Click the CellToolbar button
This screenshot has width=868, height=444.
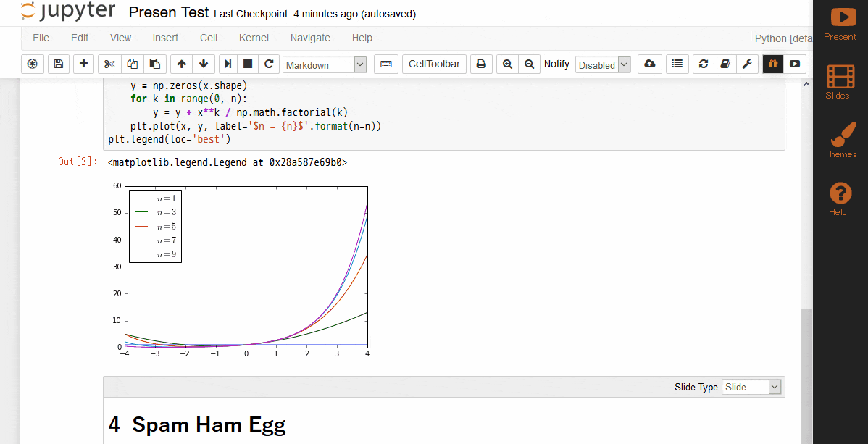pos(433,64)
